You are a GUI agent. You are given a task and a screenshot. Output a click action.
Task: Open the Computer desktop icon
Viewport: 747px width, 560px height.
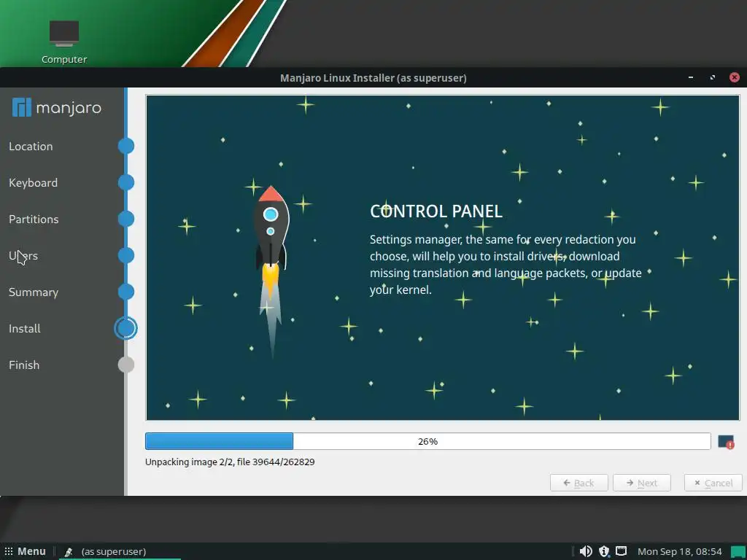point(64,42)
